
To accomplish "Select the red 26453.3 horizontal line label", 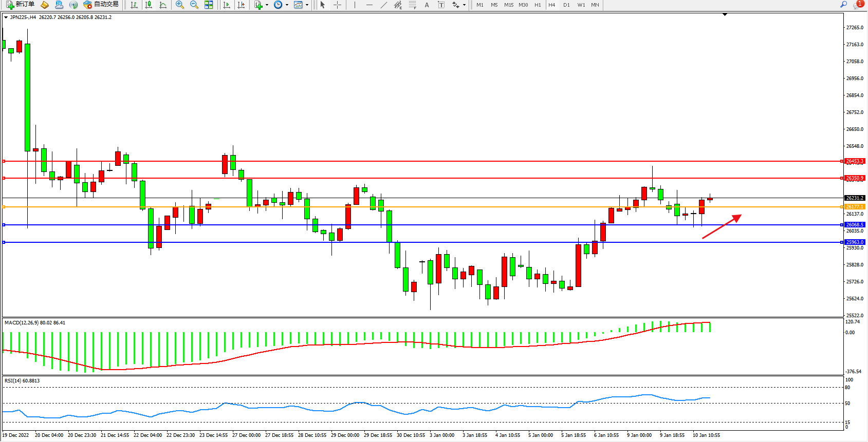I will pos(855,161).
